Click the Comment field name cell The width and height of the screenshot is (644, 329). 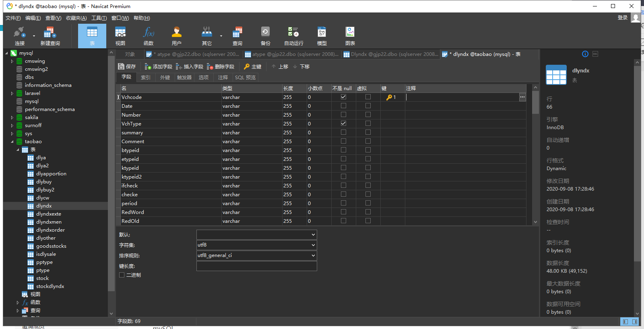tap(171, 141)
